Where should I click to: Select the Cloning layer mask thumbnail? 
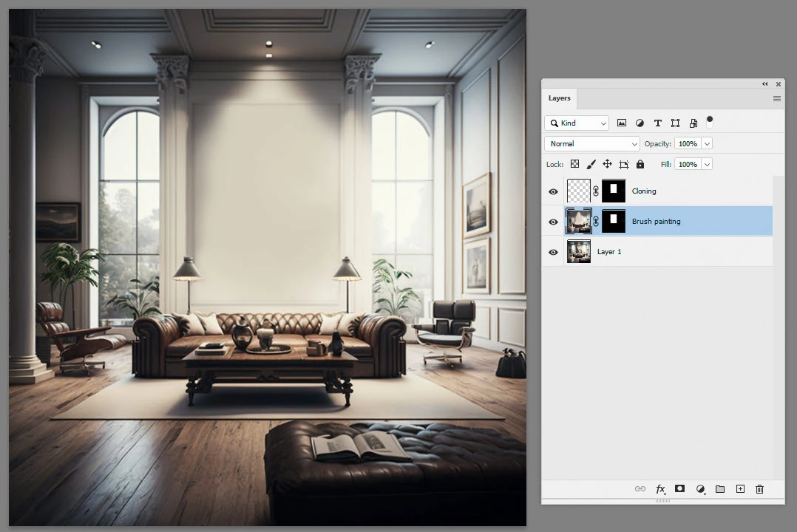(614, 191)
